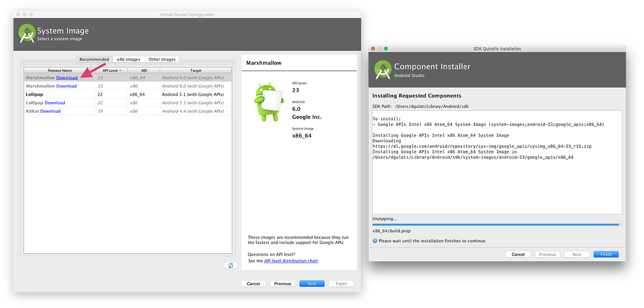Screen dimensions: 644x308
Task: Click the API level 19 cell
Action: point(112,111)
